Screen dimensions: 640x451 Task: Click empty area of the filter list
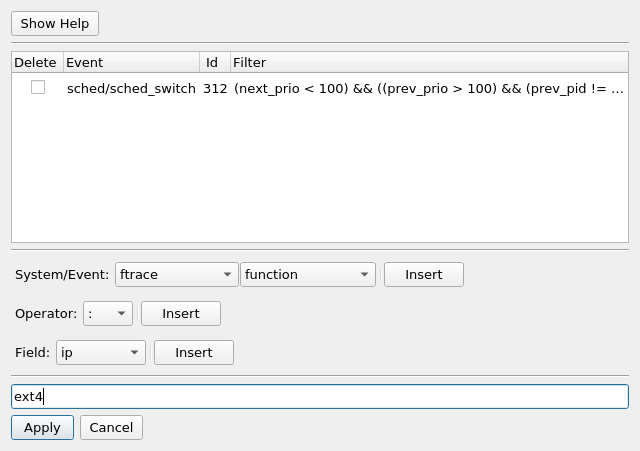(320, 171)
